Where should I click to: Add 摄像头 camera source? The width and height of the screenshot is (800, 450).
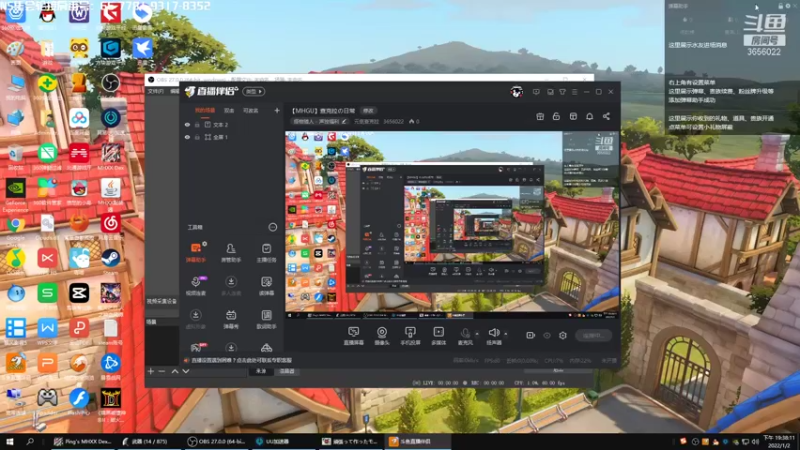point(382,336)
